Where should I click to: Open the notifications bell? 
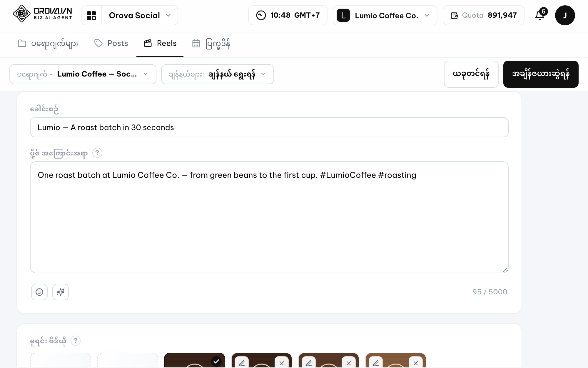pos(540,15)
